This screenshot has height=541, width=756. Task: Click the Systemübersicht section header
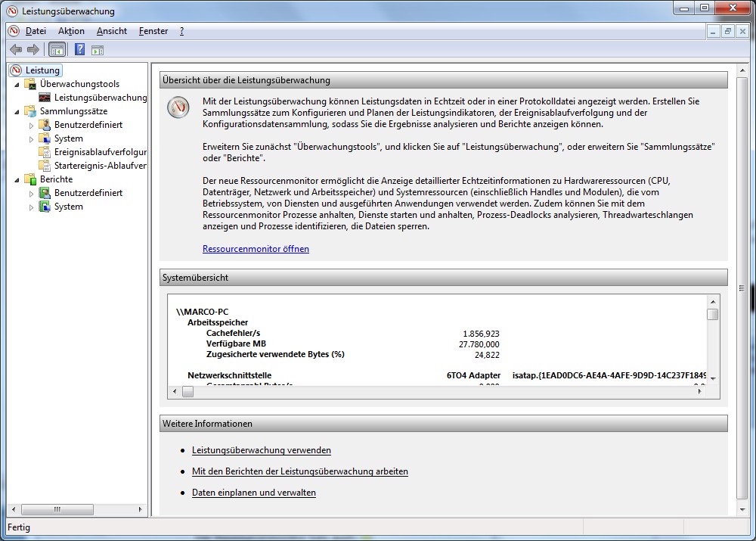(x=444, y=278)
